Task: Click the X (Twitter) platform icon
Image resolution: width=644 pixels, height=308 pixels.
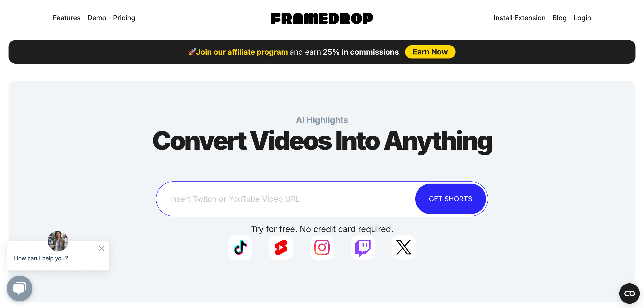Action: click(x=403, y=247)
